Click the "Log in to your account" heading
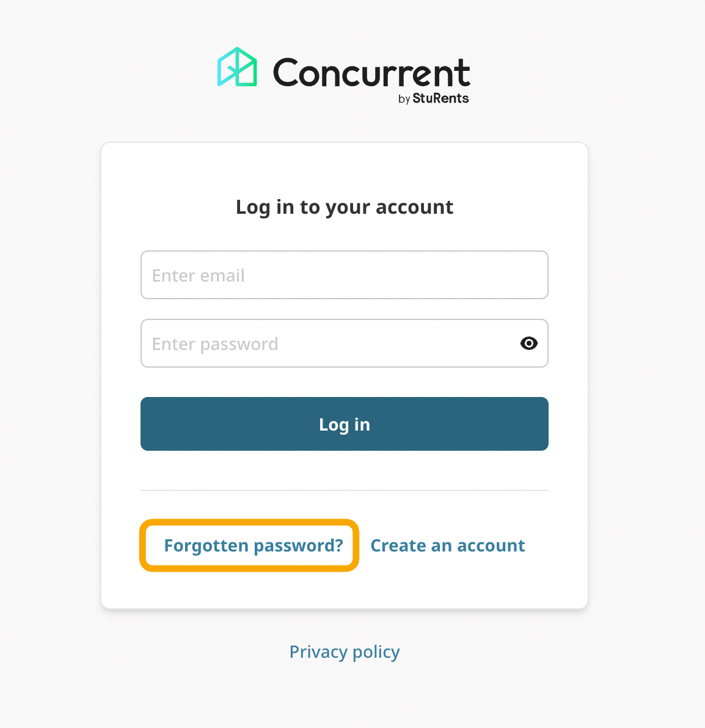 point(345,207)
